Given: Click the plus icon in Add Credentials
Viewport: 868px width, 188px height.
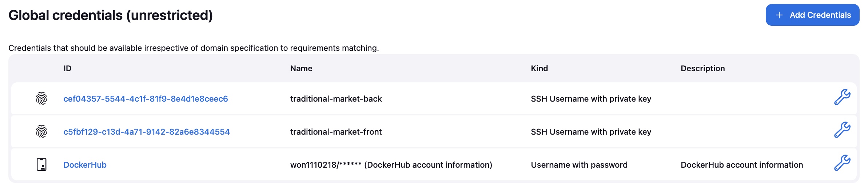Looking at the screenshot, I should (x=779, y=15).
